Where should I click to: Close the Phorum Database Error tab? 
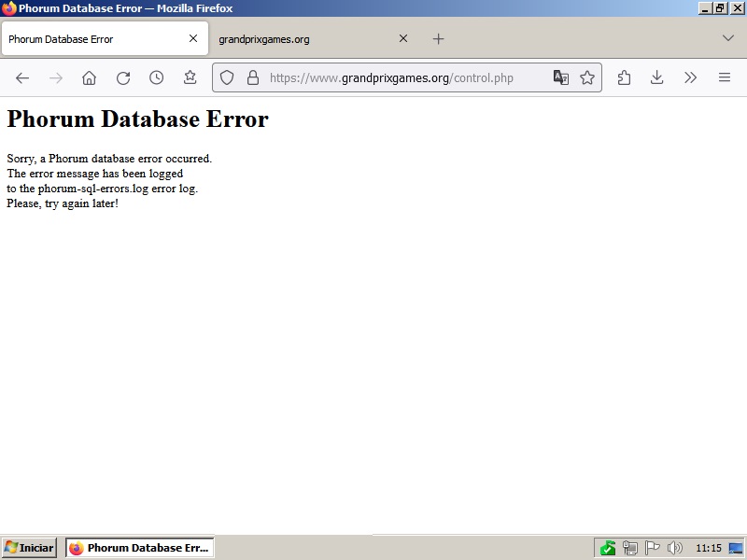pyautogui.click(x=193, y=38)
